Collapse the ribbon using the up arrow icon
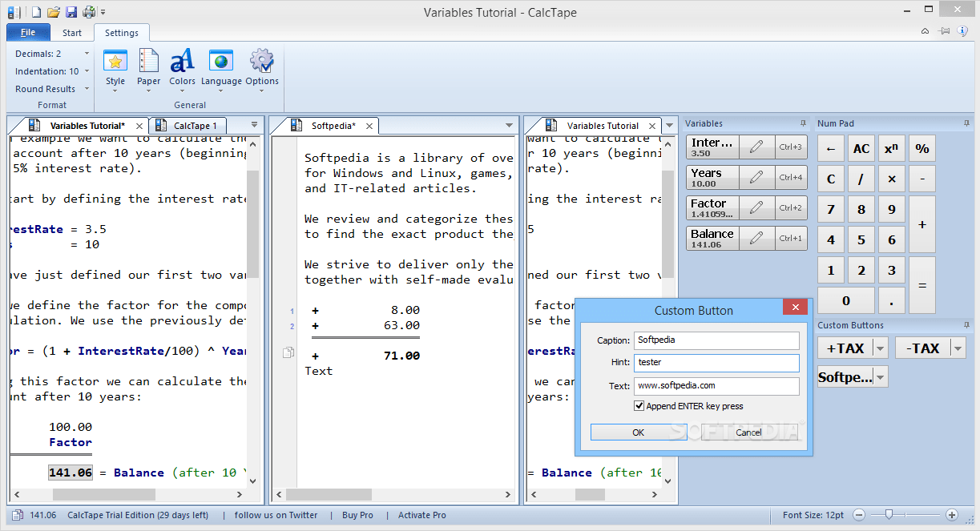The width and height of the screenshot is (980, 531). [925, 31]
